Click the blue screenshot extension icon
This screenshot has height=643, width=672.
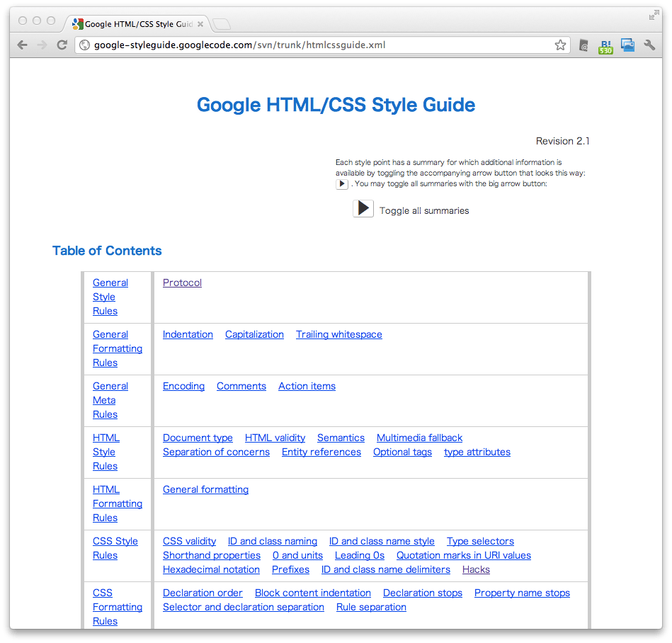[x=628, y=45]
